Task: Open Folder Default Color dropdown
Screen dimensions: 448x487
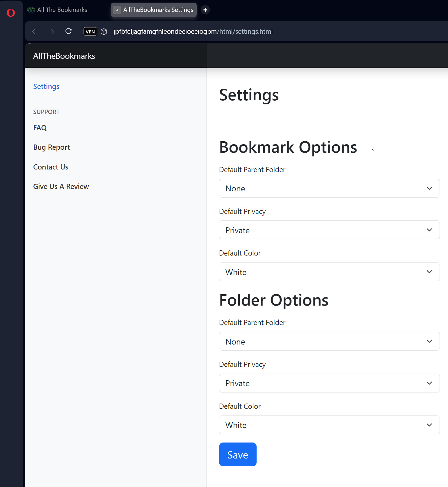Action: pos(329,425)
